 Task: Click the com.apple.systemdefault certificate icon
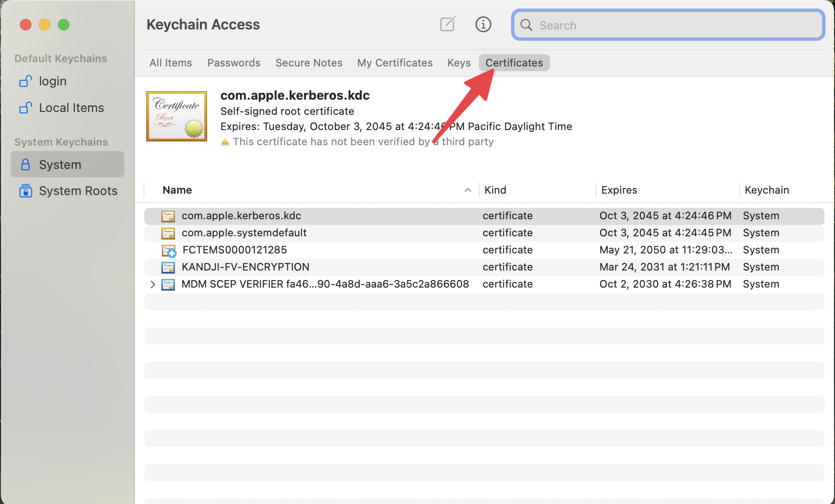click(168, 233)
